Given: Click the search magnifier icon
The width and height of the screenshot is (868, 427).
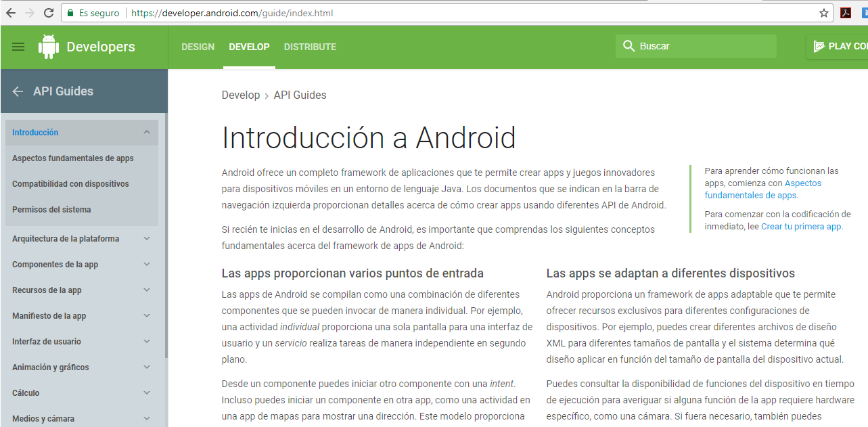Looking at the screenshot, I should 628,46.
